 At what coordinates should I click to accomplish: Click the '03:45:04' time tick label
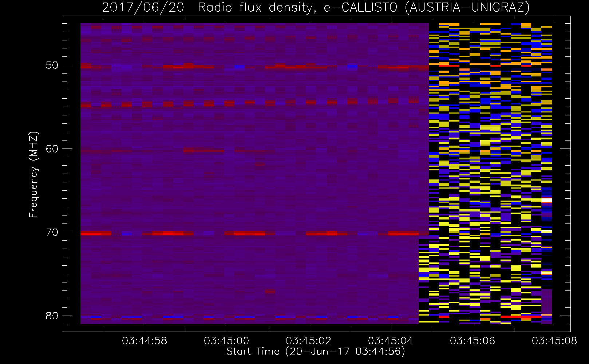[391, 341]
